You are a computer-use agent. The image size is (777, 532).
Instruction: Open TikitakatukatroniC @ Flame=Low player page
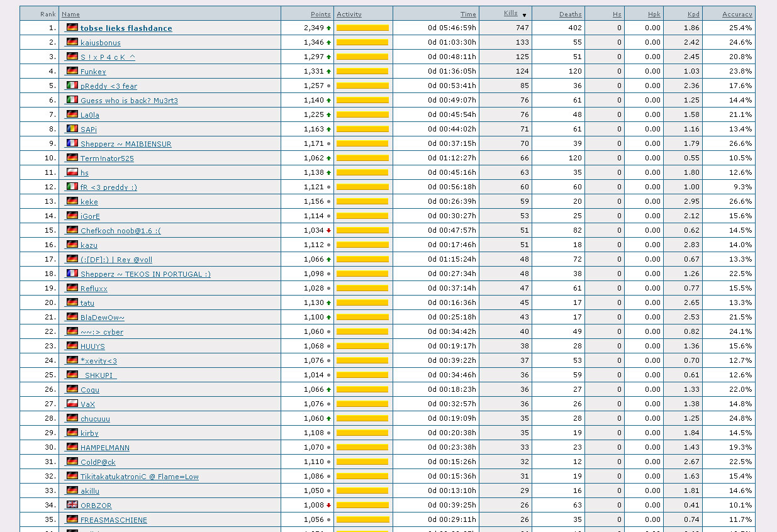click(139, 477)
